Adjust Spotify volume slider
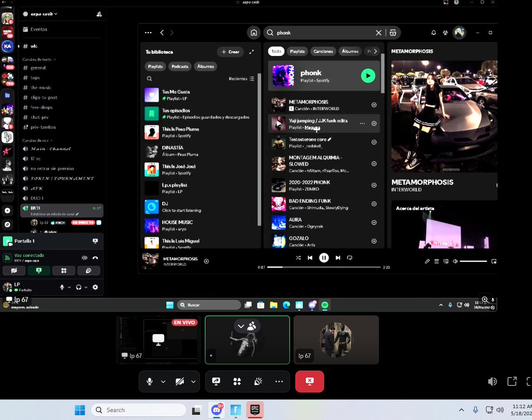Viewport: 532px width, 420px height. tap(473, 261)
